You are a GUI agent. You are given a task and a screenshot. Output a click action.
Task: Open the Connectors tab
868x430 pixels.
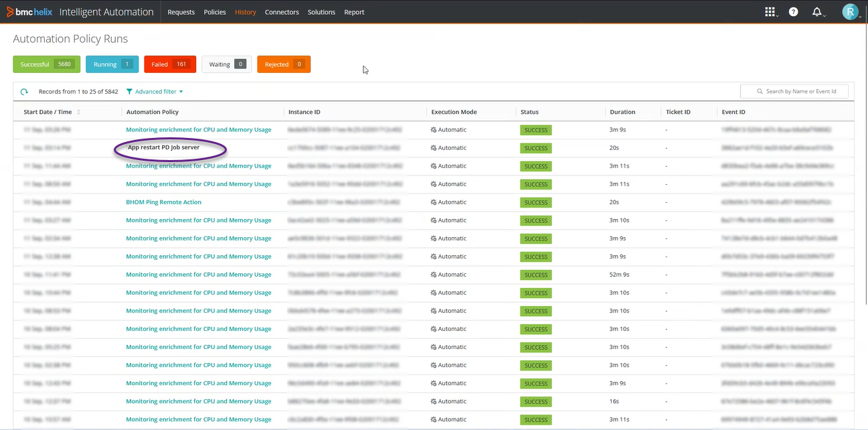[282, 12]
